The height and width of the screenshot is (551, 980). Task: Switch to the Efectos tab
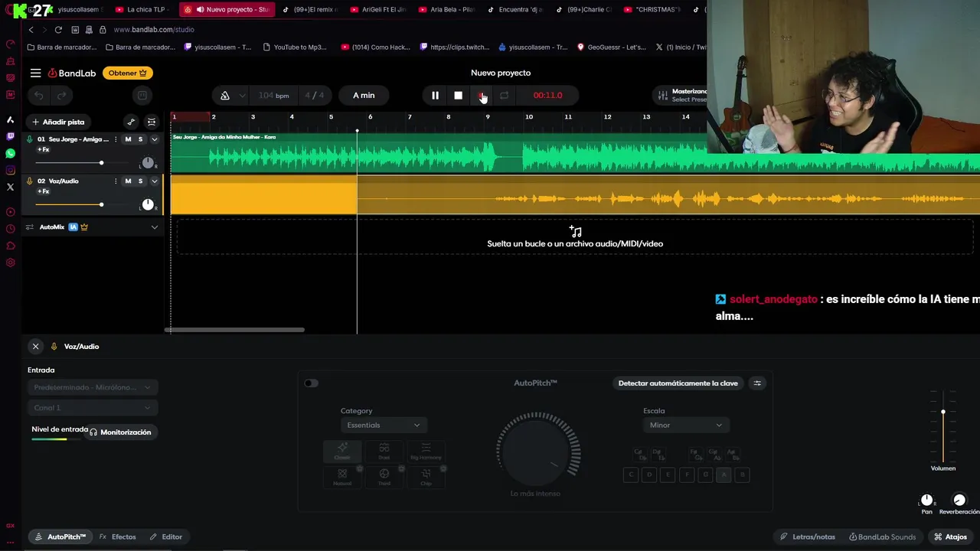(x=117, y=537)
